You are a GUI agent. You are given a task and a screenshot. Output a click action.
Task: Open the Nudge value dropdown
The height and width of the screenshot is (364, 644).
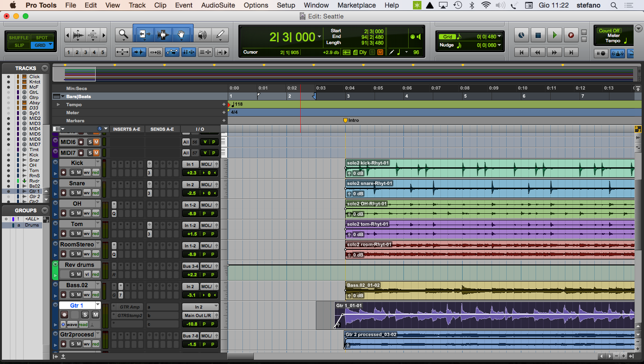click(499, 45)
